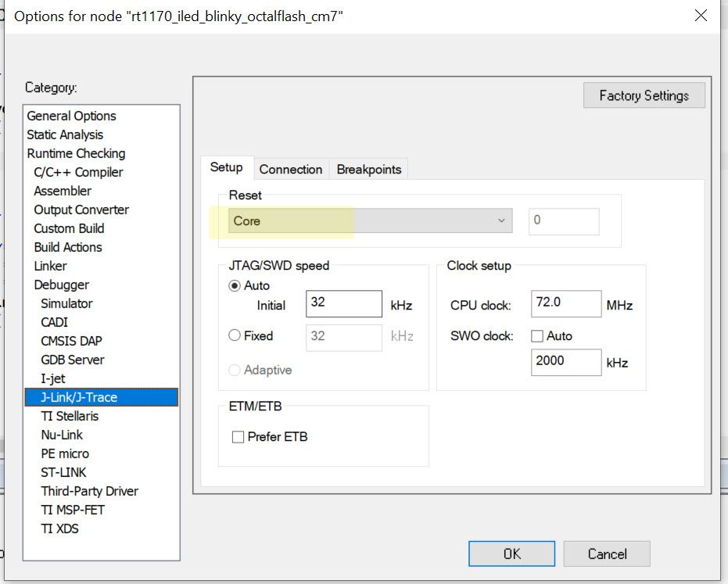Viewport: 728px width, 584px height.
Task: Dismiss dialog using Cancel button
Action: point(607,554)
